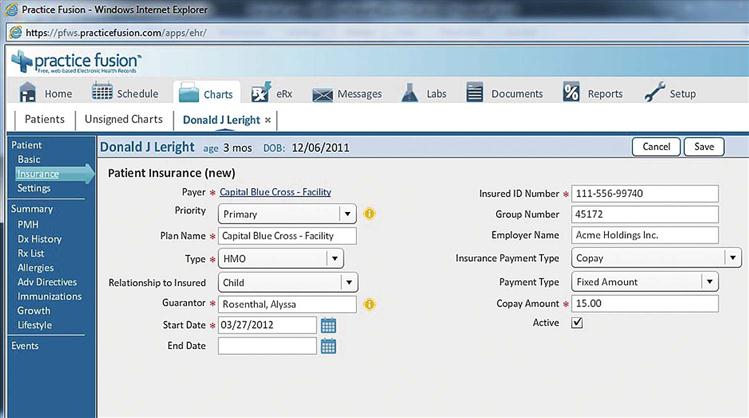
Task: Open the Relationship to Insured dropdown
Action: pyautogui.click(x=346, y=282)
